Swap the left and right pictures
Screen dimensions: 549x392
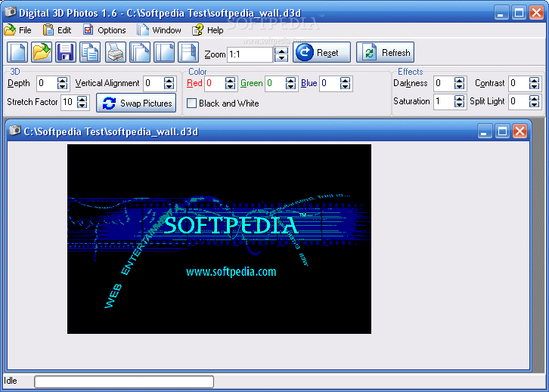136,103
